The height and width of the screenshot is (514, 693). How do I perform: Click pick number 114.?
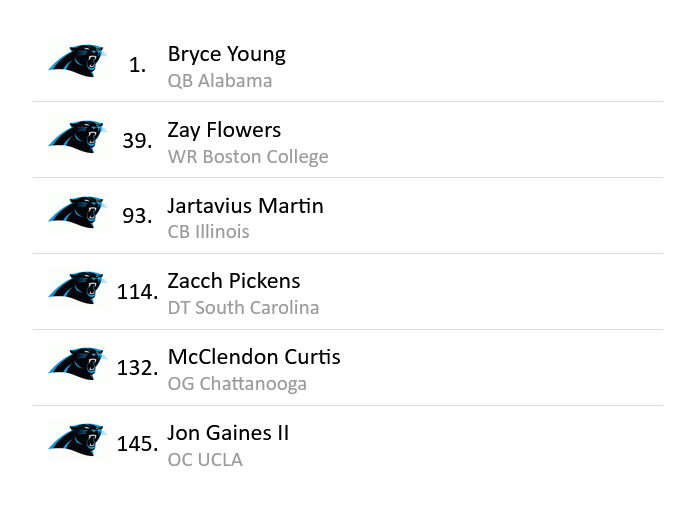pyautogui.click(x=137, y=292)
